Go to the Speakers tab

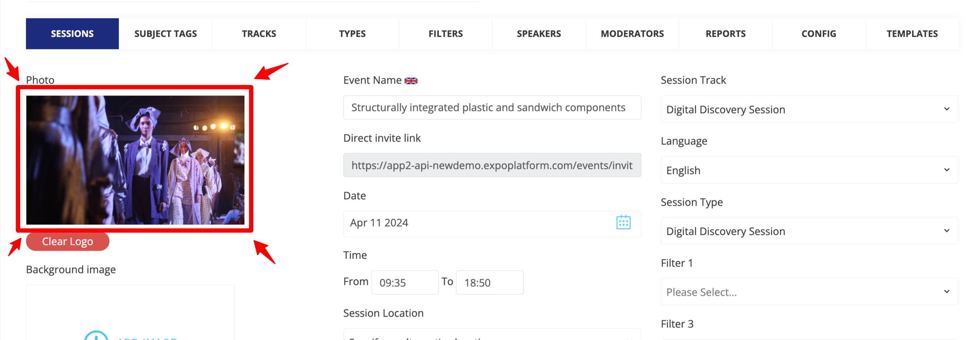538,34
